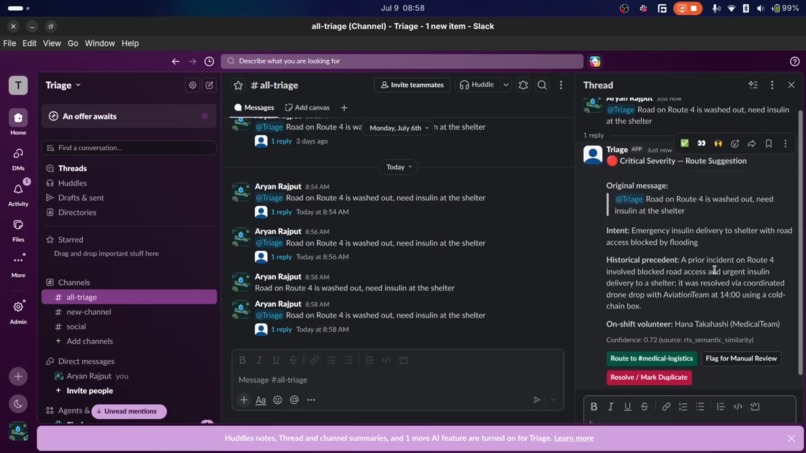The width and height of the screenshot is (806, 453).
Task: Click Flag for Manual Review button
Action: coord(741,358)
